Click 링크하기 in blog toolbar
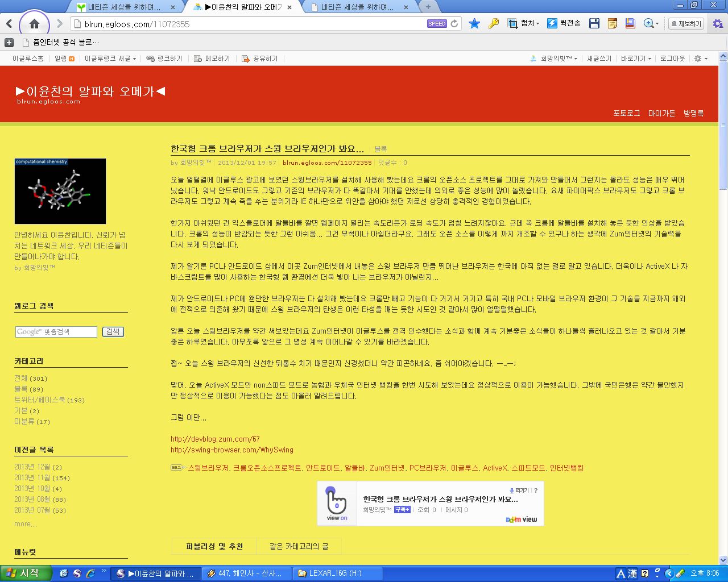The image size is (728, 582). [164, 59]
